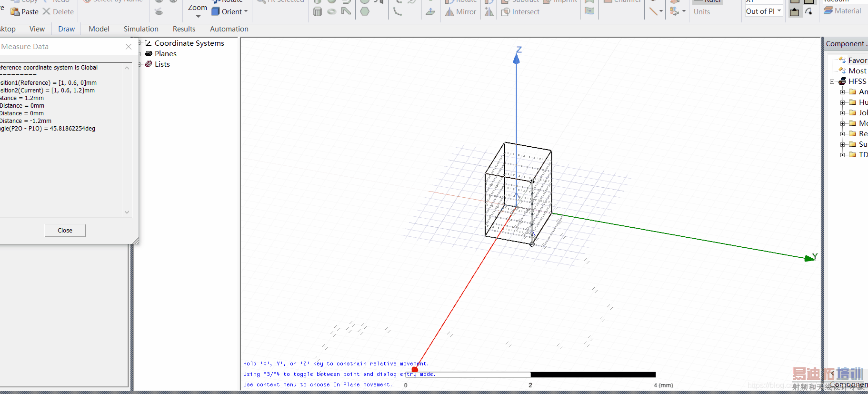Toggle the snap-to-face center mode icon
868x394 pixels.
[x=795, y=12]
